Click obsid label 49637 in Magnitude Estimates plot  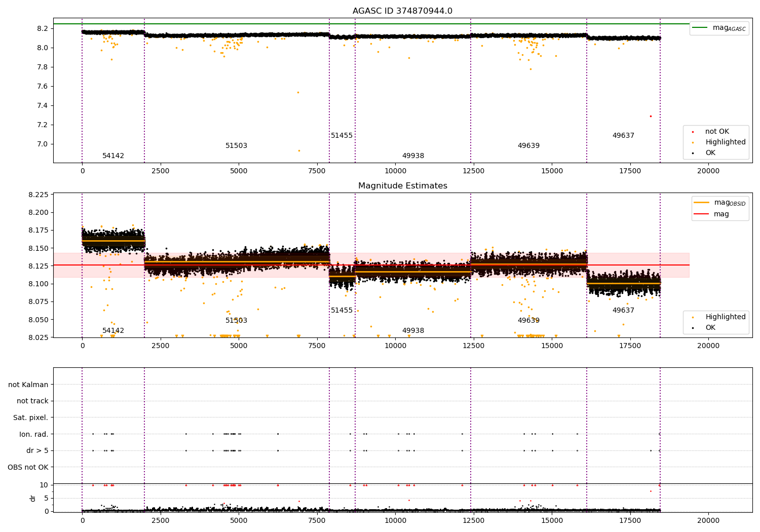click(x=623, y=311)
